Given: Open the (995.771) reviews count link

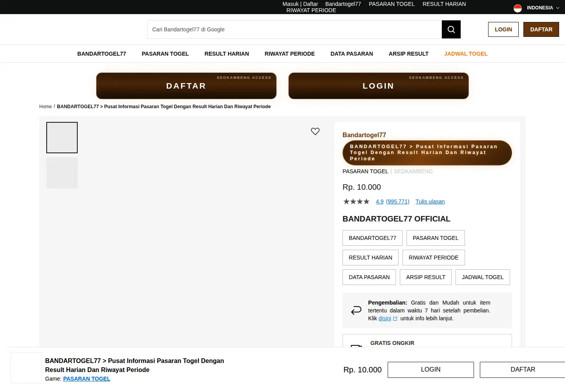Looking at the screenshot, I should (x=397, y=201).
